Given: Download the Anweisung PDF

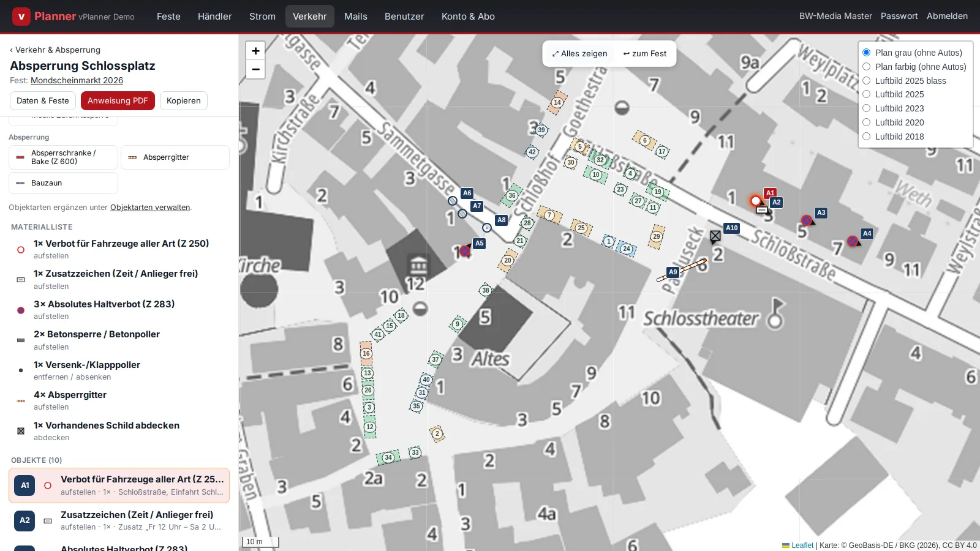Looking at the screenshot, I should [118, 101].
